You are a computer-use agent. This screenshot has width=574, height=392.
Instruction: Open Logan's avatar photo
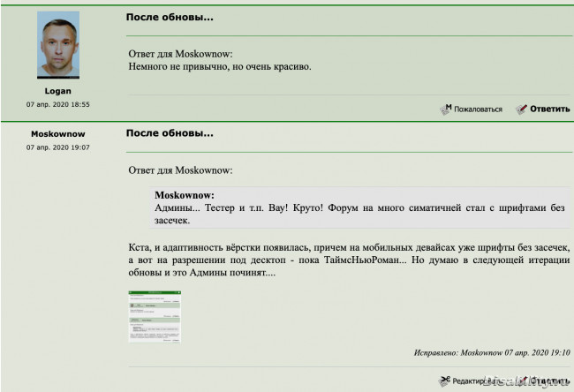pos(58,45)
